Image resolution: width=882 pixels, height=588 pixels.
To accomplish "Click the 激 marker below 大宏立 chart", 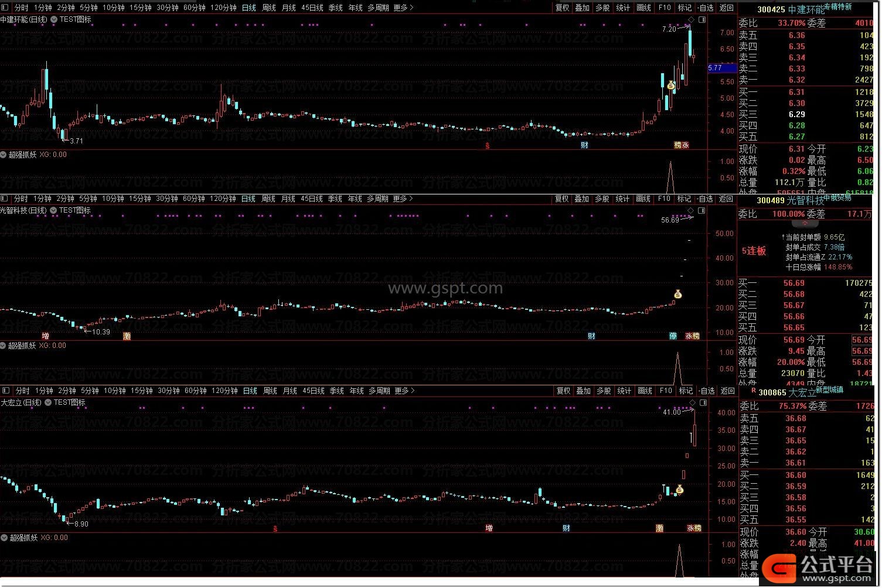I will [x=659, y=528].
